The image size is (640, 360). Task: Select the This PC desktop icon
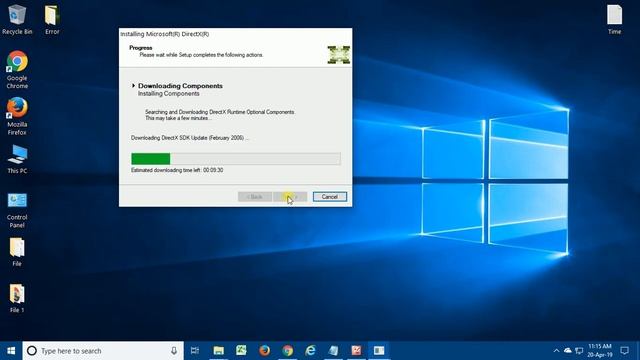(x=17, y=159)
